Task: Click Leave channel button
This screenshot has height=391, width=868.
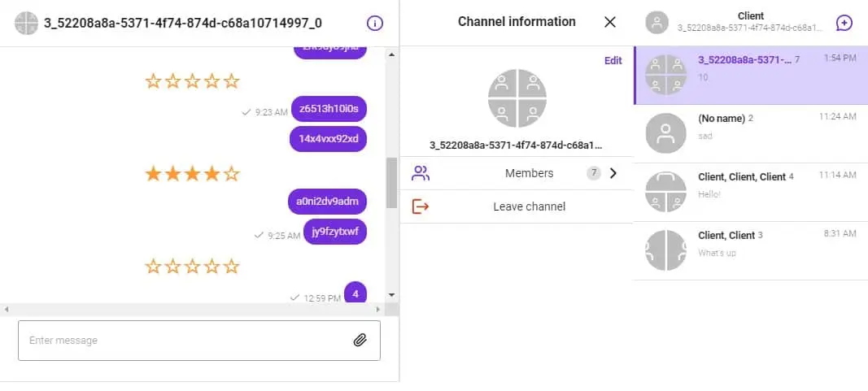Action: tap(529, 206)
